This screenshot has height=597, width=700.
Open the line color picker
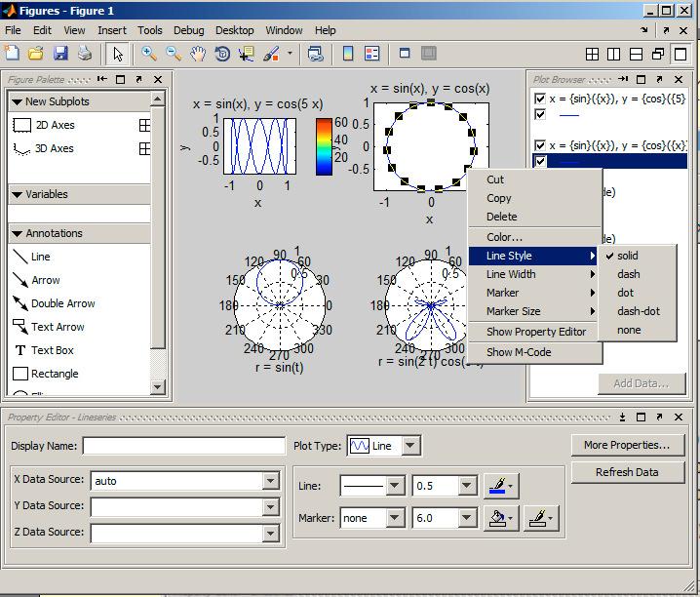point(501,486)
